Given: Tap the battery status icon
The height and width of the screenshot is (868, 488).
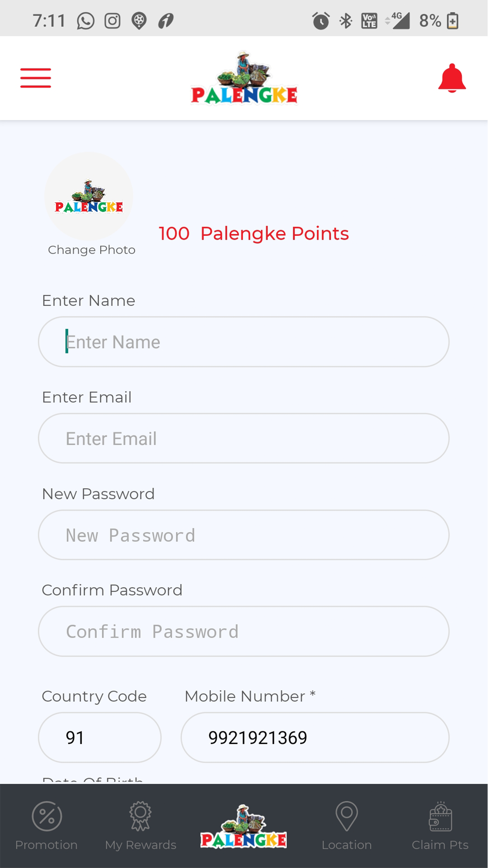Looking at the screenshot, I should (x=453, y=21).
